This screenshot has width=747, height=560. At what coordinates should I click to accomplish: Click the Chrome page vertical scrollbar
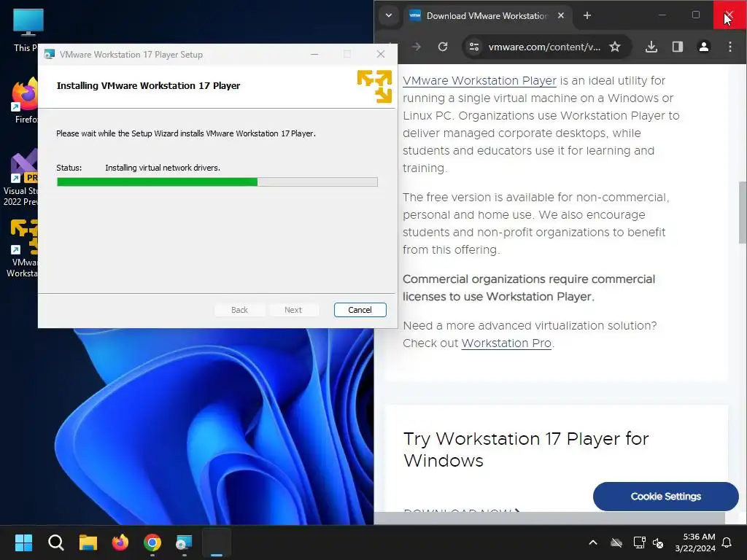(x=743, y=213)
